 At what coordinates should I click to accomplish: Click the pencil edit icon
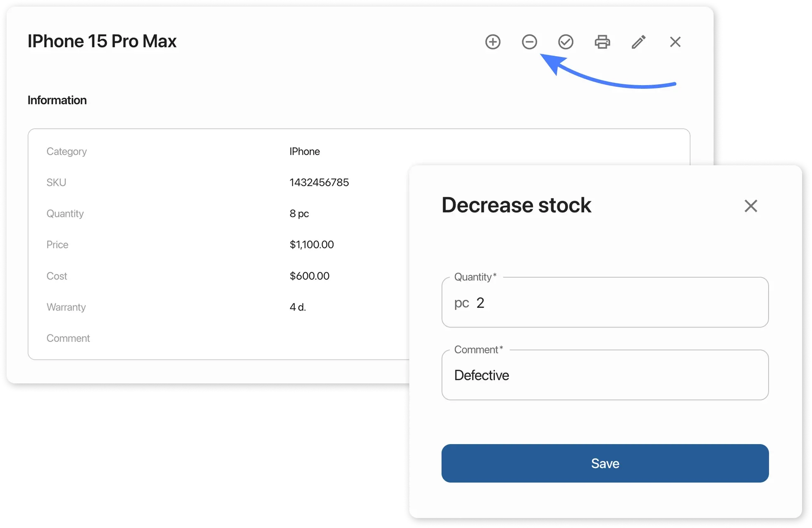pos(638,42)
